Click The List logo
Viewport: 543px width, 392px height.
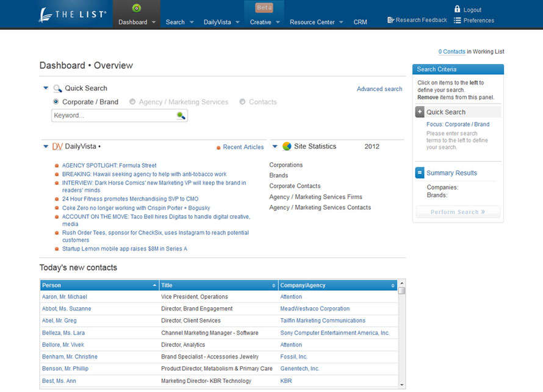click(x=73, y=15)
